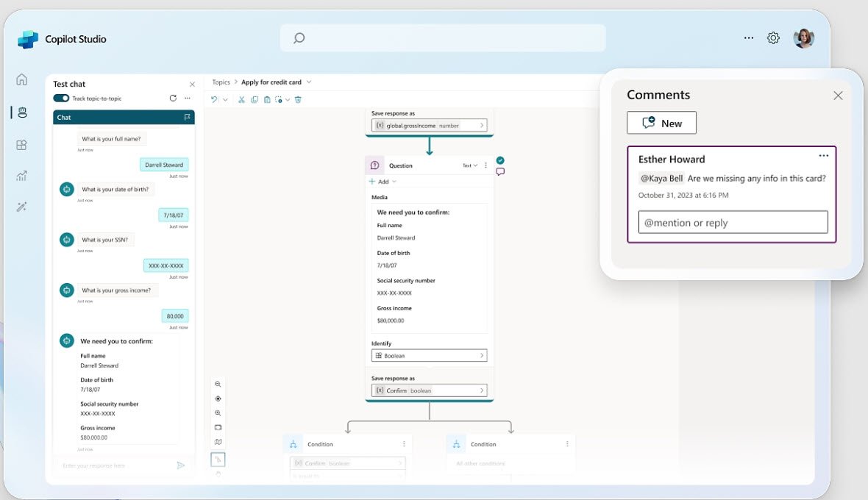Open the Copilots icon in left sidebar
Screen dimensions: 868x500
[22, 113]
